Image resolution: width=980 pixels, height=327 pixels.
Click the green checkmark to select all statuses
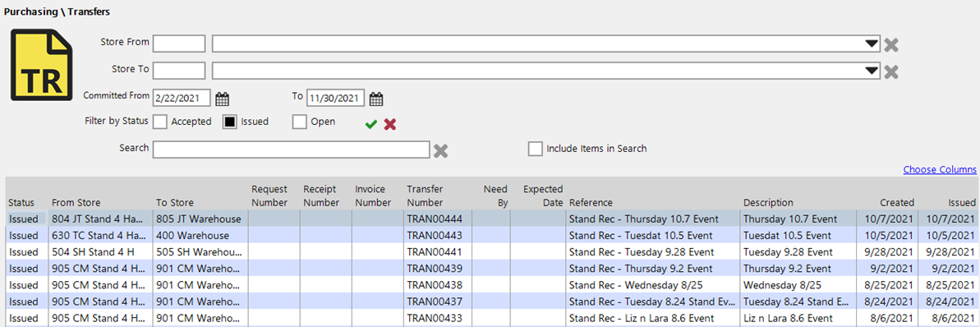[371, 124]
